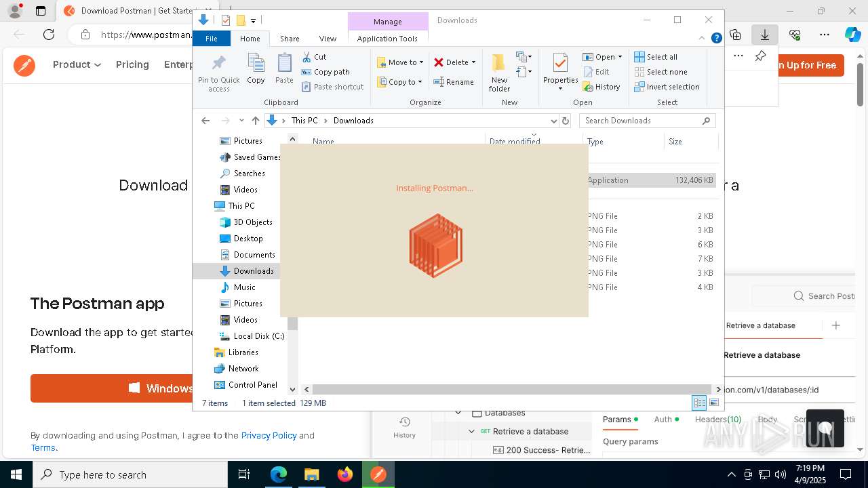The height and width of the screenshot is (488, 868).
Task: Sort files by the Size column header
Action: coord(690,142)
